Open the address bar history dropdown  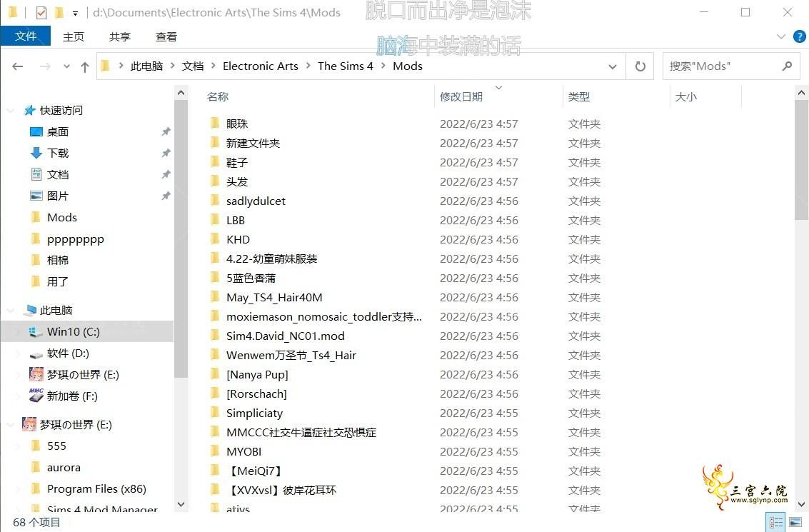click(x=613, y=66)
